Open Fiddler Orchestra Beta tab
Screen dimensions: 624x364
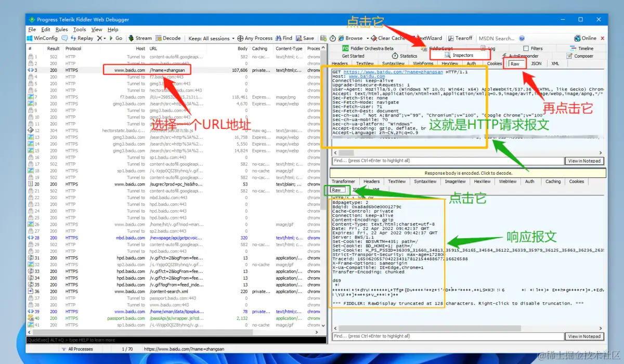pos(368,48)
